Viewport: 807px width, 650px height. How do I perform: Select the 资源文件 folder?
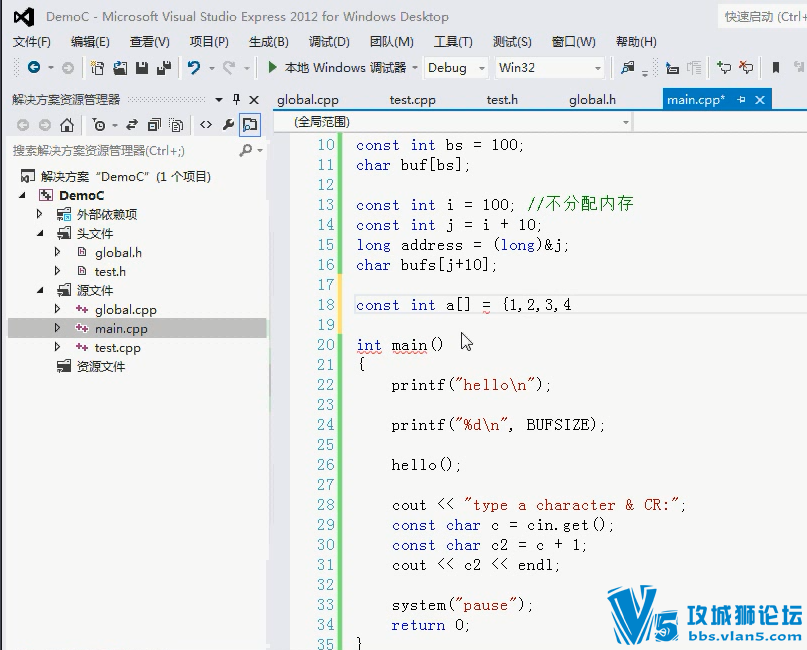[101, 366]
